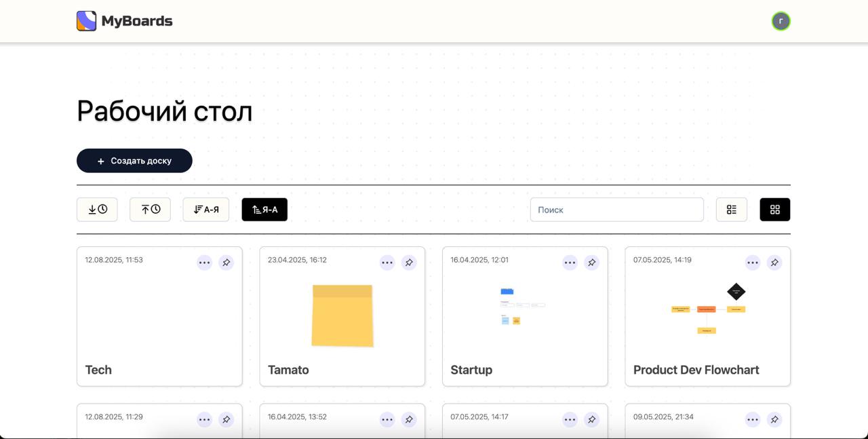The width and height of the screenshot is (868, 439).
Task: Pin the Tamato board
Action: (x=409, y=263)
